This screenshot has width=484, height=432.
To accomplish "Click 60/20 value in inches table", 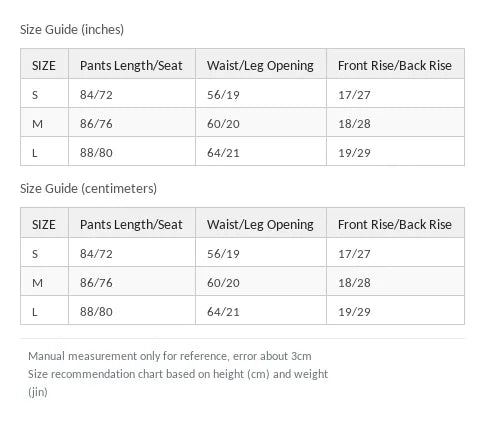I will pos(223,124).
